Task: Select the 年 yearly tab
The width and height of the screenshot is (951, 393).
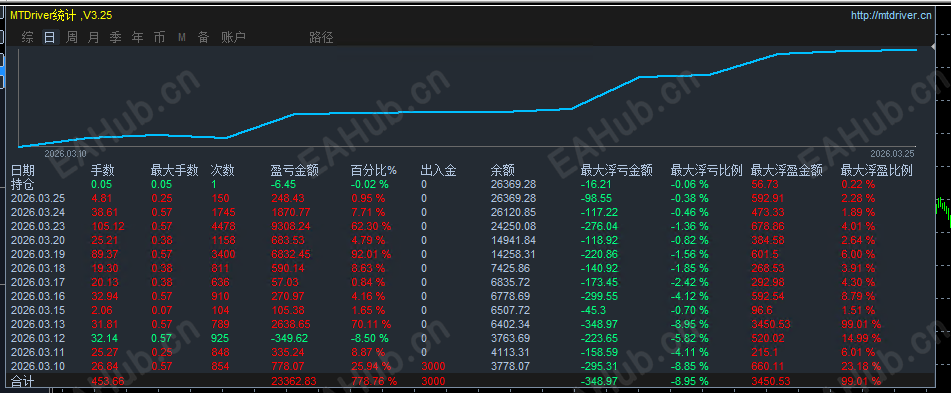Action: click(138, 38)
